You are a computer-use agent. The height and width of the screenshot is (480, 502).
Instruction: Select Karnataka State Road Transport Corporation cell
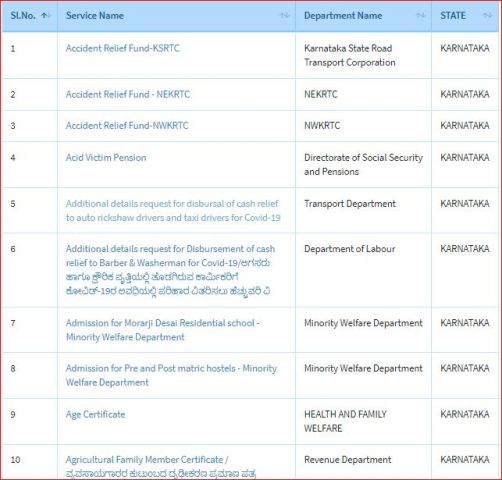click(363, 55)
